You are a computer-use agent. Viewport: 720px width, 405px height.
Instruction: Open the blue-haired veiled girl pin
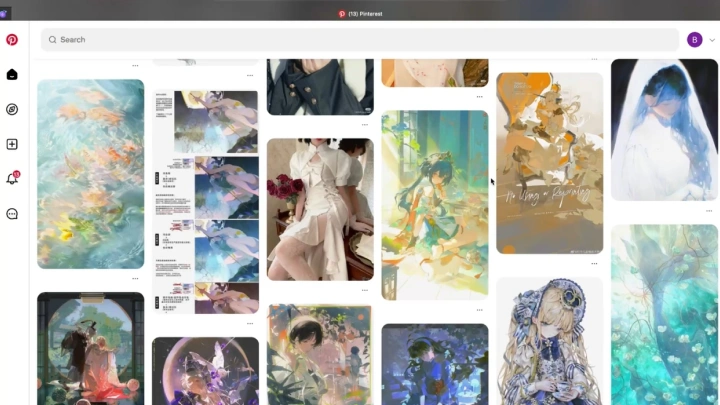(664, 130)
